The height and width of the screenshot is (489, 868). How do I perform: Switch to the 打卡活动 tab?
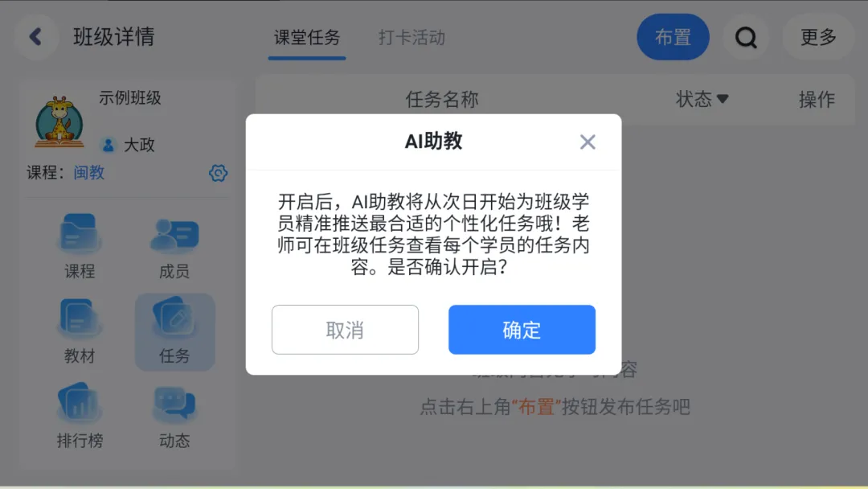411,38
